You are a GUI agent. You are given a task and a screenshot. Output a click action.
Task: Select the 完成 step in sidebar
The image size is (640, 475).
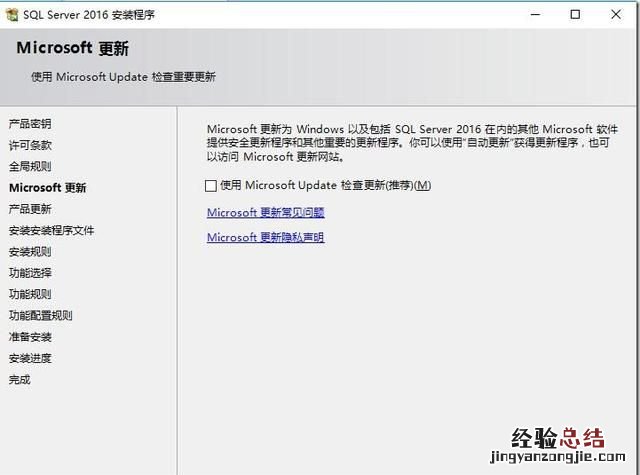point(20,380)
